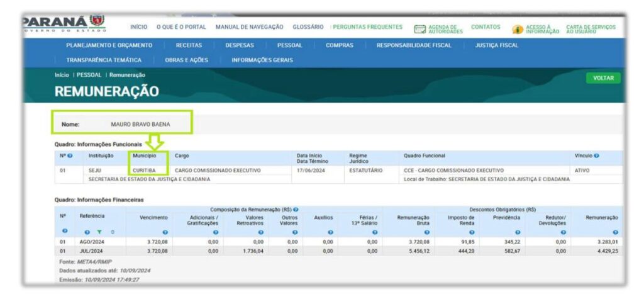Open TRANSPARÊNCIA TEMÁTICA menu
This screenshot has width=644, height=299.
[104, 60]
